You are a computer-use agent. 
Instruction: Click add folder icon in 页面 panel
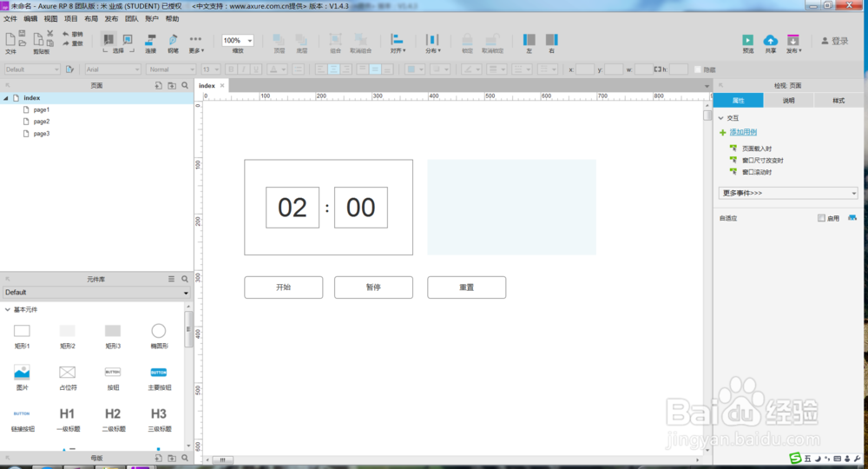click(x=172, y=85)
